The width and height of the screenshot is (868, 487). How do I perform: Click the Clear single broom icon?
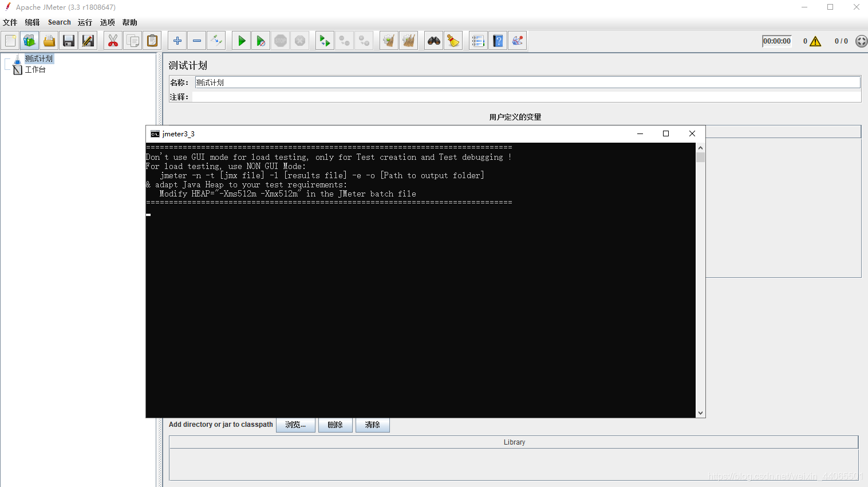pos(389,41)
